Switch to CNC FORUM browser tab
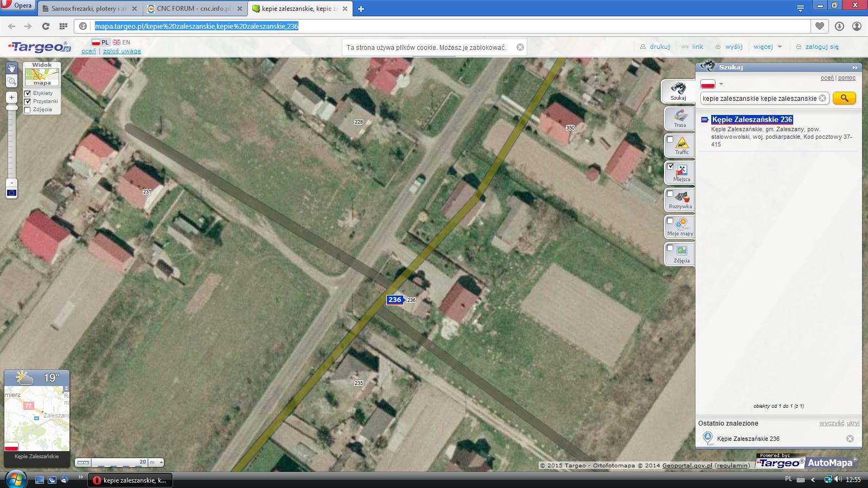 click(195, 9)
